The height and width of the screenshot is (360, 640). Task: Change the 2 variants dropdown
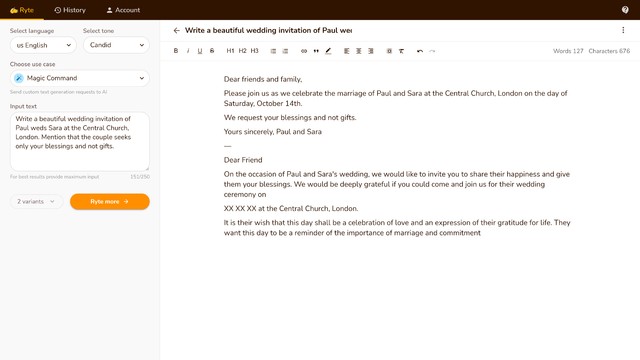pos(36,202)
